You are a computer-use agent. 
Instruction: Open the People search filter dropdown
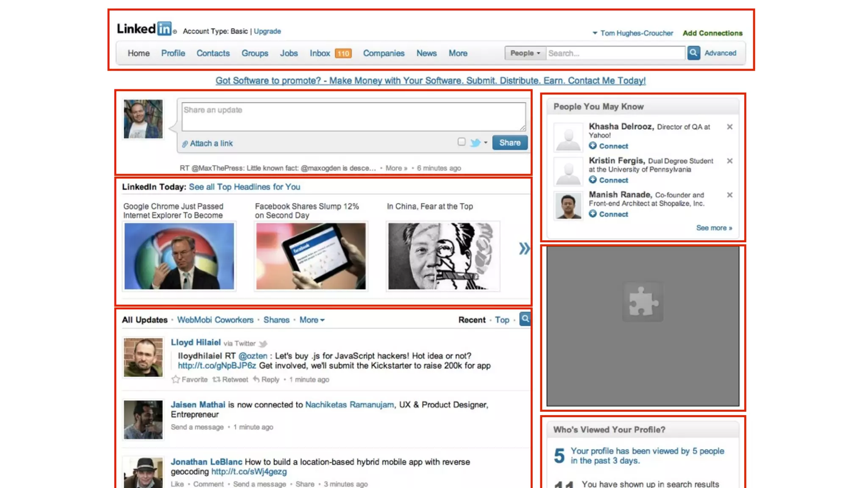click(x=525, y=53)
